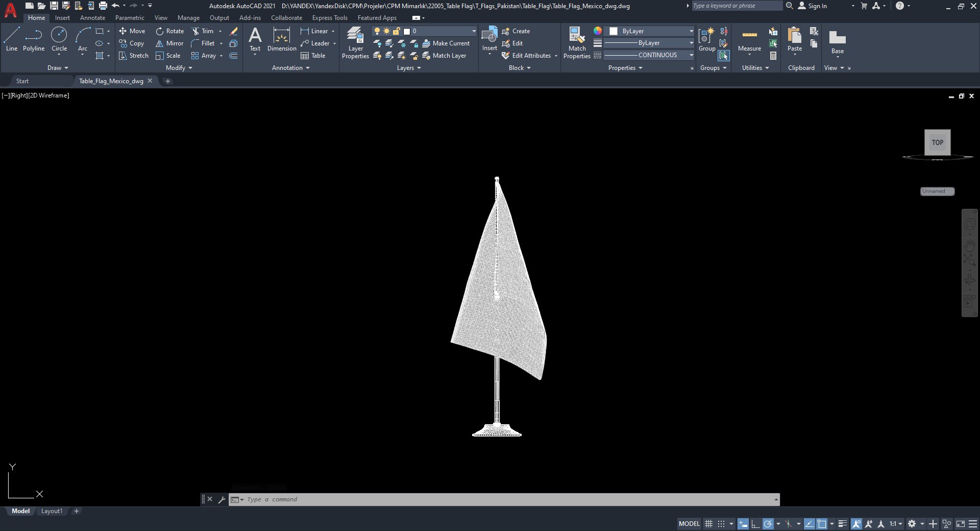The height and width of the screenshot is (531, 980).
Task: Toggle ortho mode in status bar
Action: (x=755, y=524)
